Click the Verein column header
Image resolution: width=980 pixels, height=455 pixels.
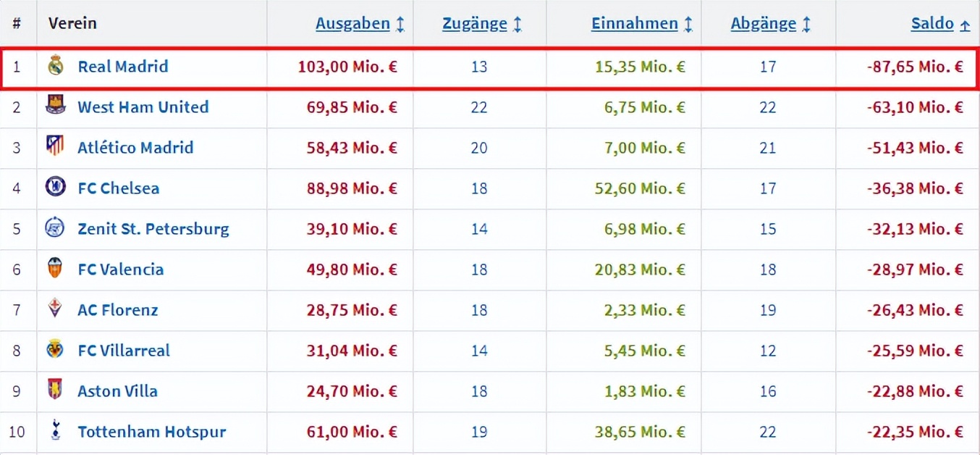[x=72, y=23]
